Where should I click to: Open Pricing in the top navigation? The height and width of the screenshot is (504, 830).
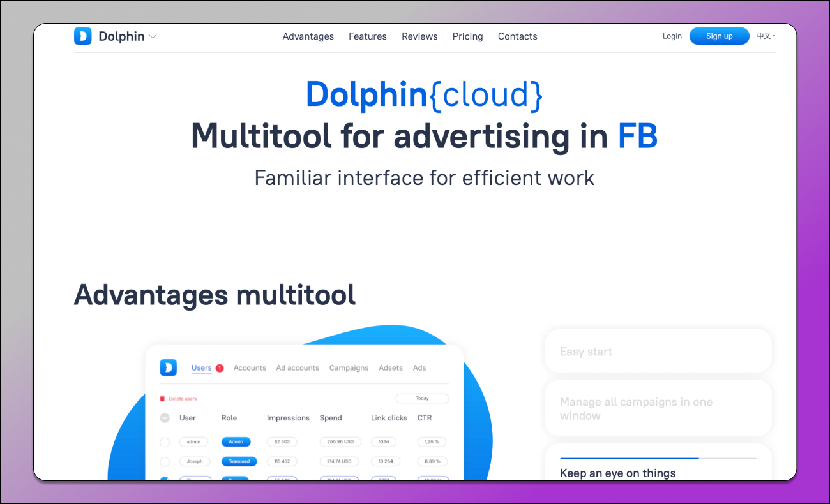point(468,36)
